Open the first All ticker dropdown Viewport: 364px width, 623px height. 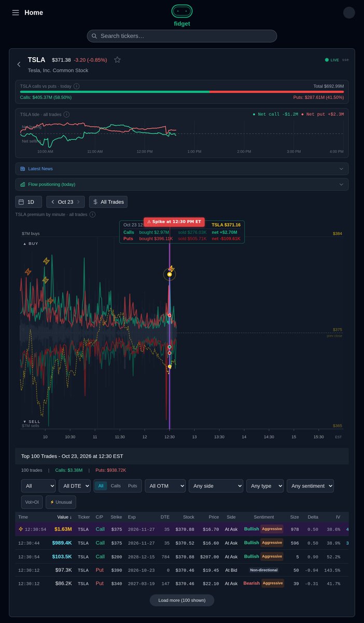(38, 486)
